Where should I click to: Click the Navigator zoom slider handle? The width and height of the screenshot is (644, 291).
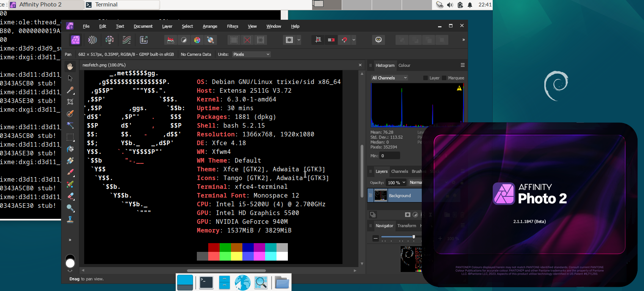click(414, 237)
